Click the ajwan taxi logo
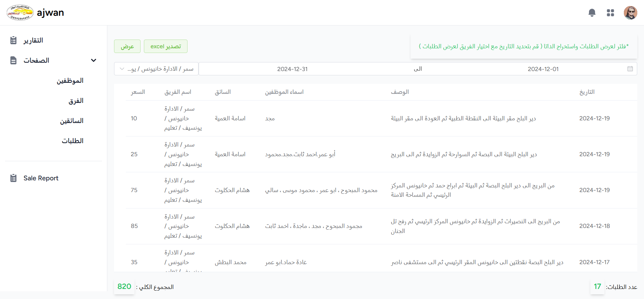The width and height of the screenshot is (644, 299). point(20,13)
